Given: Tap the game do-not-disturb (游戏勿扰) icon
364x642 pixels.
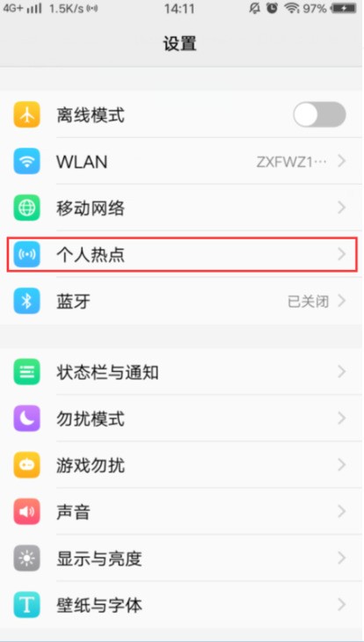Looking at the screenshot, I should (x=26, y=465).
